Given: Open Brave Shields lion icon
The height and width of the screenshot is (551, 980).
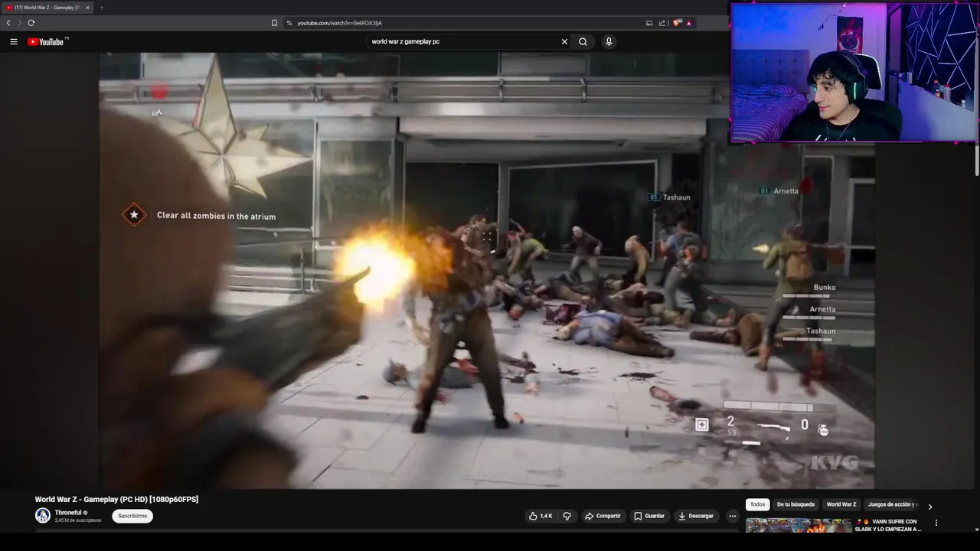Looking at the screenshot, I should point(677,23).
